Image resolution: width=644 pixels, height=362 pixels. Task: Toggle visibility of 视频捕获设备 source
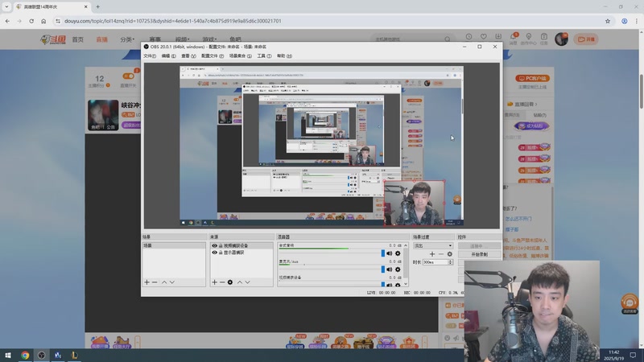[x=214, y=245]
